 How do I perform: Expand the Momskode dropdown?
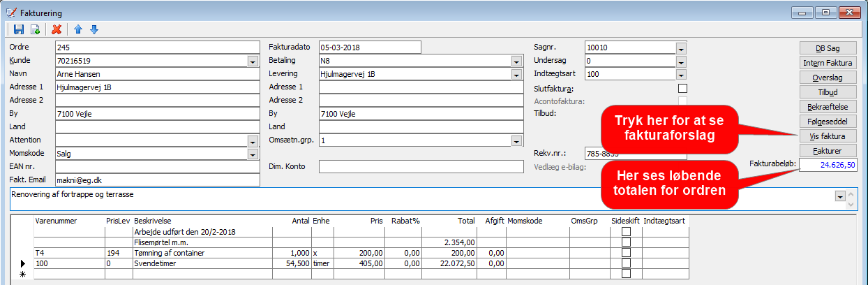[253, 154]
